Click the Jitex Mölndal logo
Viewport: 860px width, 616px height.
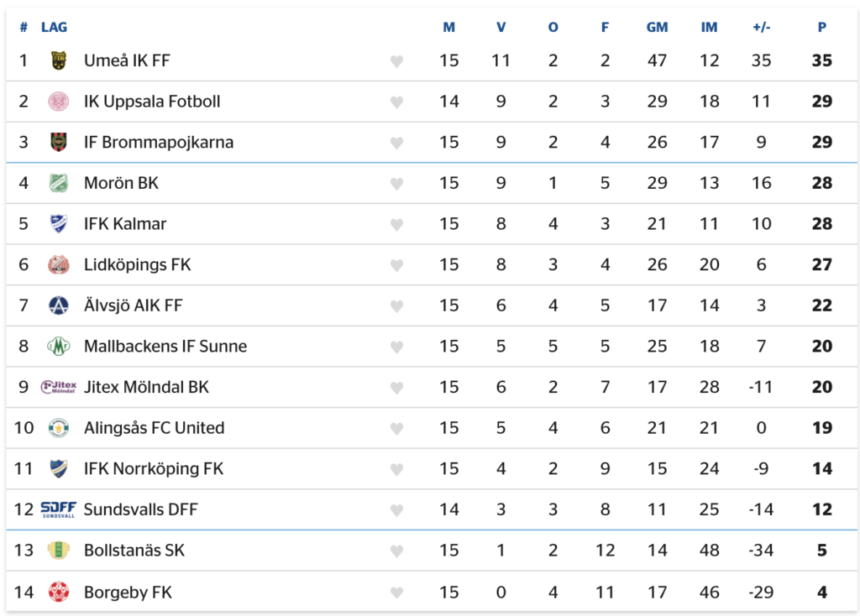(x=59, y=387)
